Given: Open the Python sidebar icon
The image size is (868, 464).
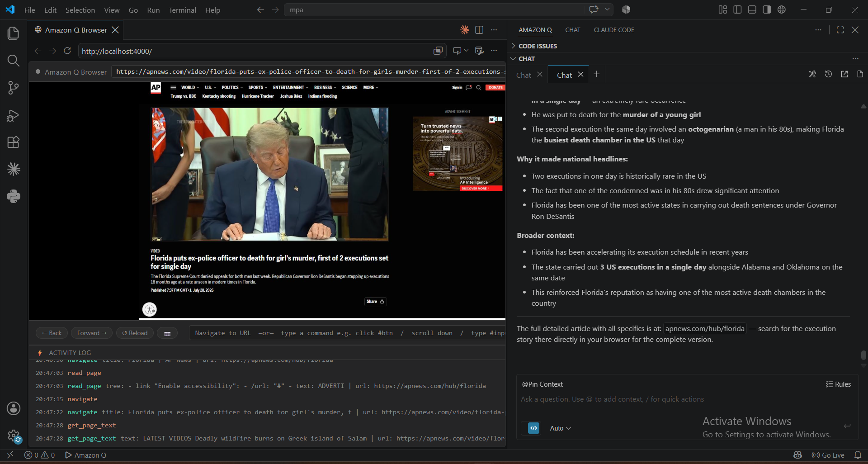Looking at the screenshot, I should pyautogui.click(x=14, y=196).
